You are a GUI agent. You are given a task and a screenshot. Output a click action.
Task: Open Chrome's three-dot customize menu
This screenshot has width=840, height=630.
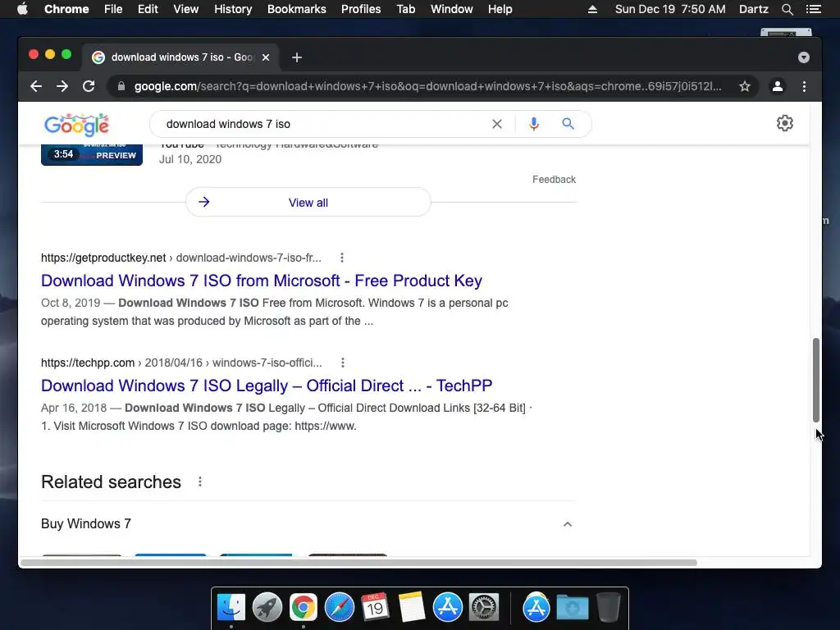click(x=804, y=86)
